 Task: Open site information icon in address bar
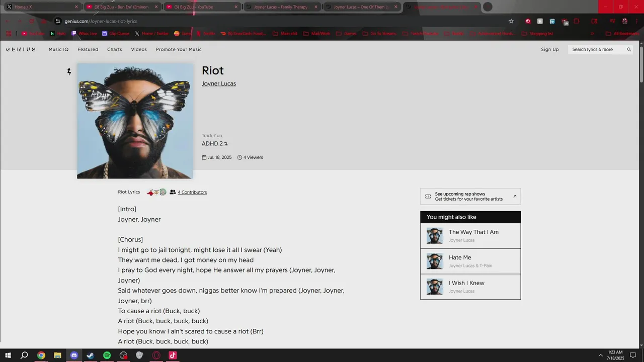coord(58,21)
